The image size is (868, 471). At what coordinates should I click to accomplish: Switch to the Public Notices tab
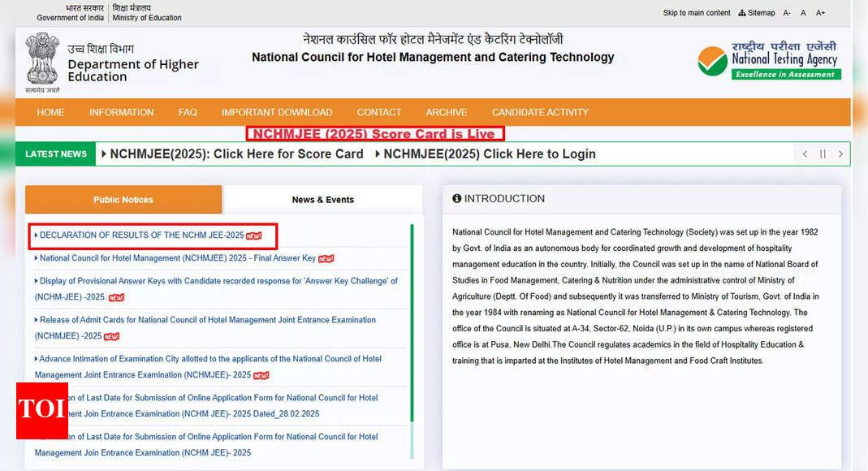click(123, 199)
